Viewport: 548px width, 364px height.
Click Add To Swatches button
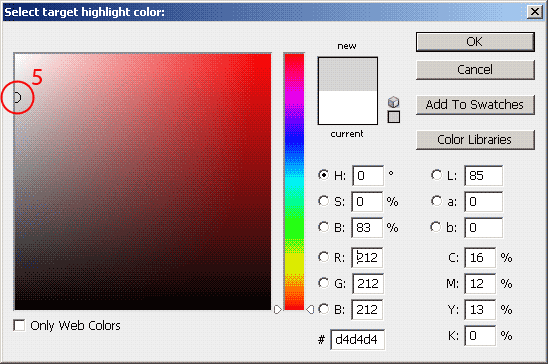[x=475, y=105]
